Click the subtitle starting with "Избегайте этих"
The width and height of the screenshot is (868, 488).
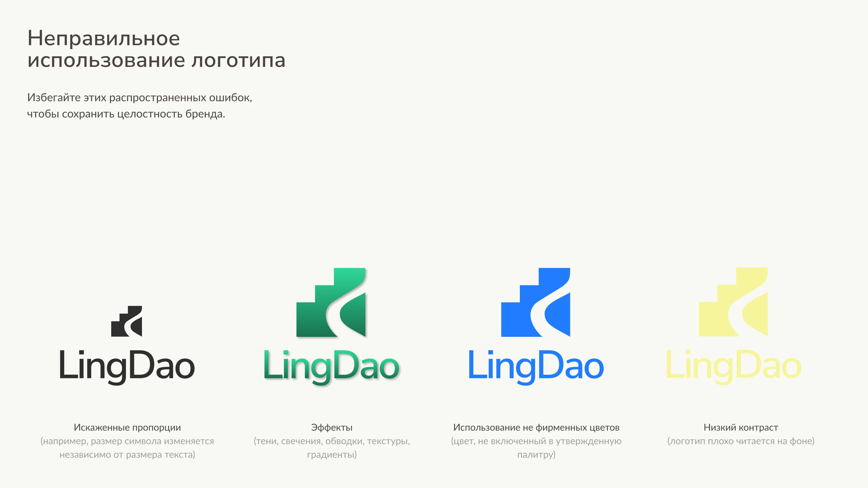(x=140, y=98)
